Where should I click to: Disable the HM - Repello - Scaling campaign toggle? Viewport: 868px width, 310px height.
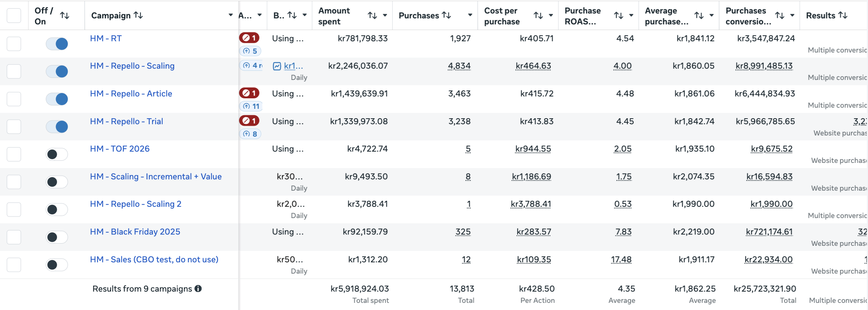57,71
